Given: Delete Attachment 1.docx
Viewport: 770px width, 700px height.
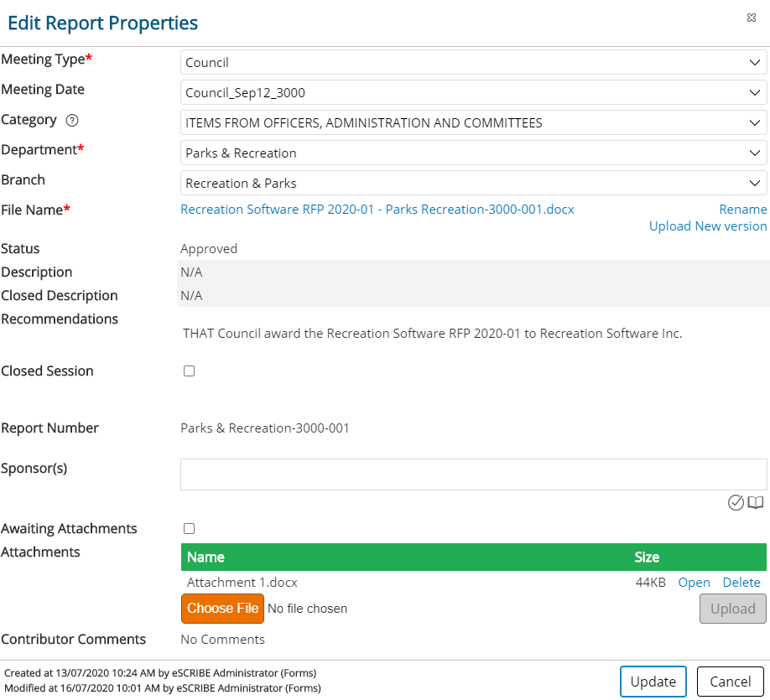Looking at the screenshot, I should tap(741, 583).
